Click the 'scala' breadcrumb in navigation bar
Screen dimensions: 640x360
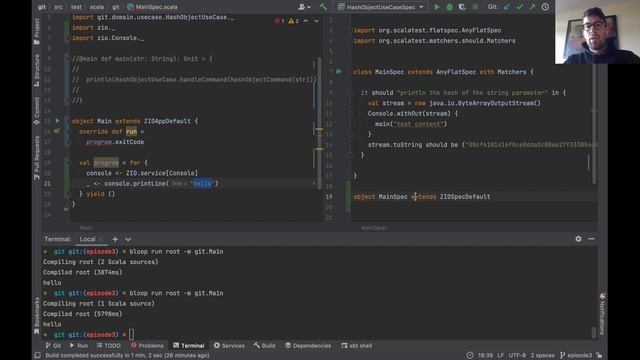coord(97,7)
